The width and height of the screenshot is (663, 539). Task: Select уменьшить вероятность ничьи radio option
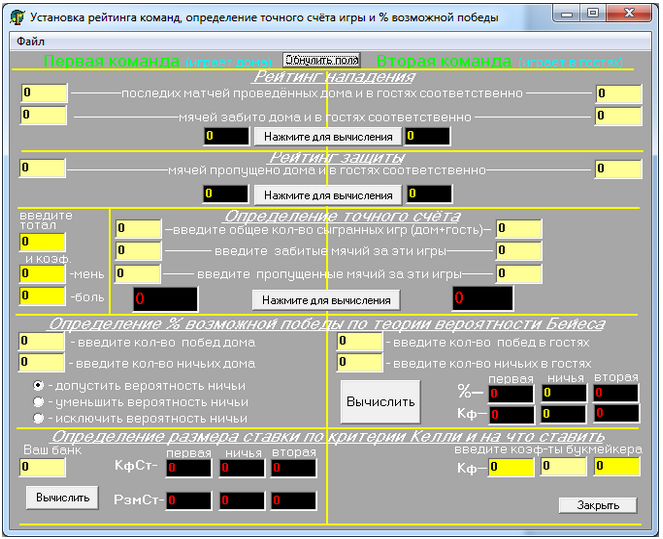point(39,402)
